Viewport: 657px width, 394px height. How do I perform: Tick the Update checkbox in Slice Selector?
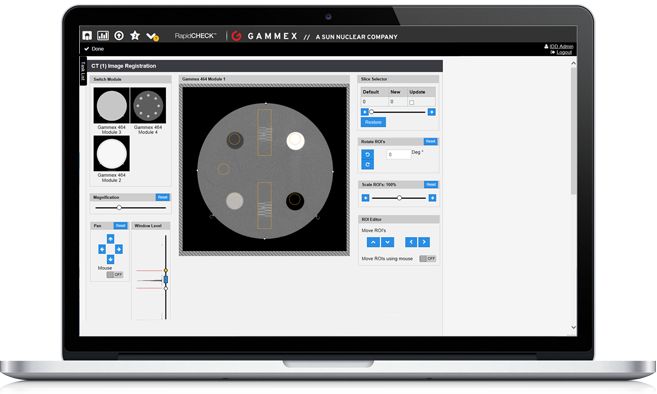[411, 102]
